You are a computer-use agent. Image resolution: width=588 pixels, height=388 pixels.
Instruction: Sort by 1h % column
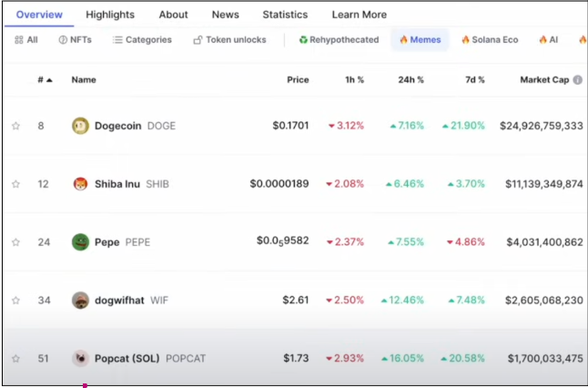(x=354, y=80)
